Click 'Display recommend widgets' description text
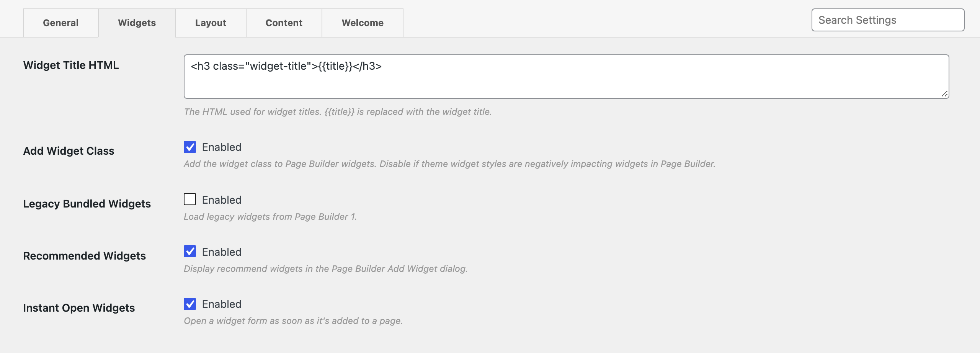This screenshot has width=980, height=353. pos(326,269)
